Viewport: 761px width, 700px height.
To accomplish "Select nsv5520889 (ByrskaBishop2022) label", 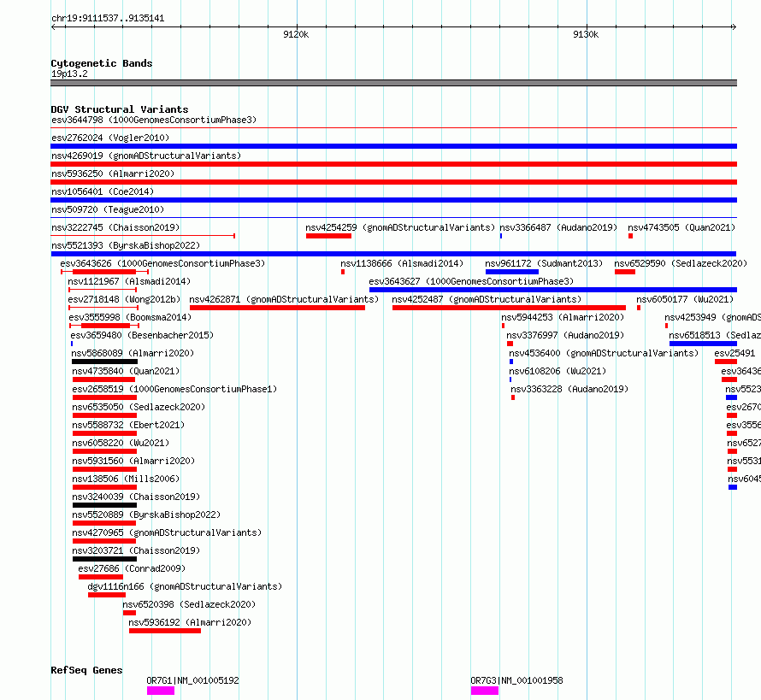I will (146, 515).
